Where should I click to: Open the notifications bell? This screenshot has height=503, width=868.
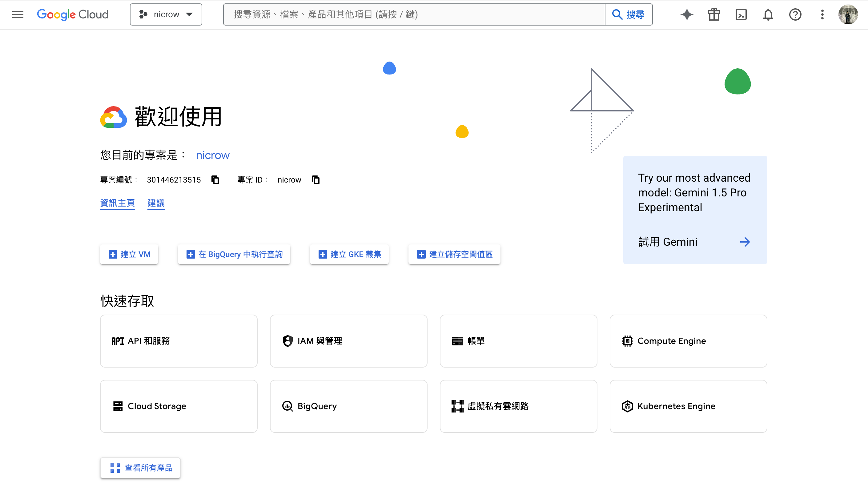768,14
